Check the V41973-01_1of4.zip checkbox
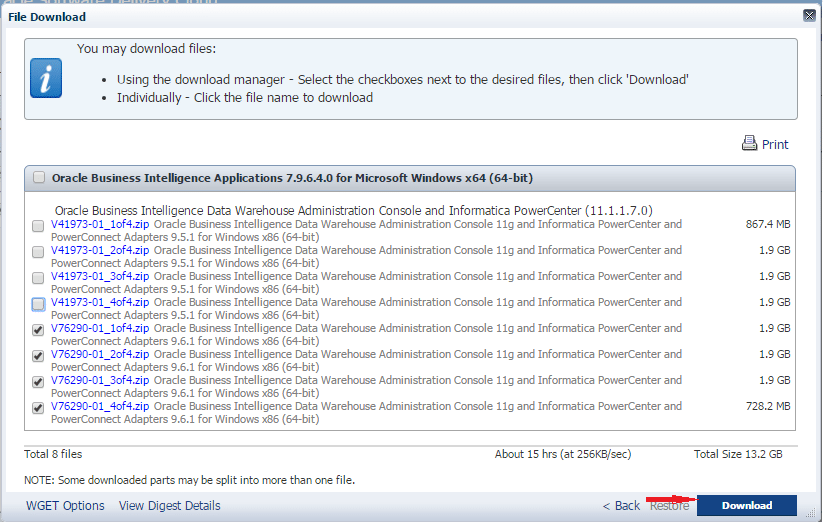 coord(38,226)
